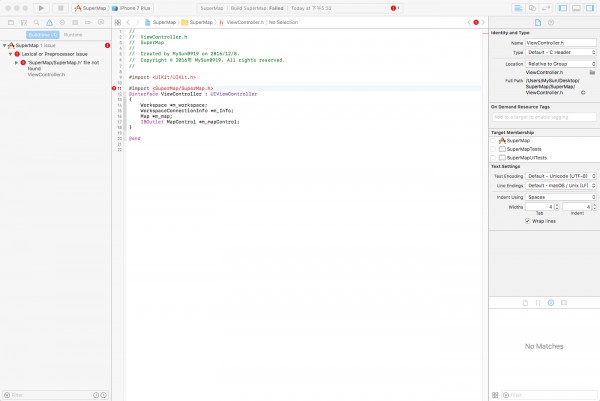The image size is (600, 401).
Task: Go back in editor history
Action: point(128,23)
